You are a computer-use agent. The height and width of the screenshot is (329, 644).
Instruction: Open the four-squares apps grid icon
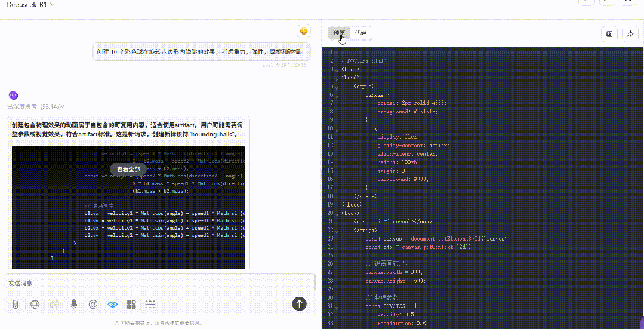(x=131, y=304)
